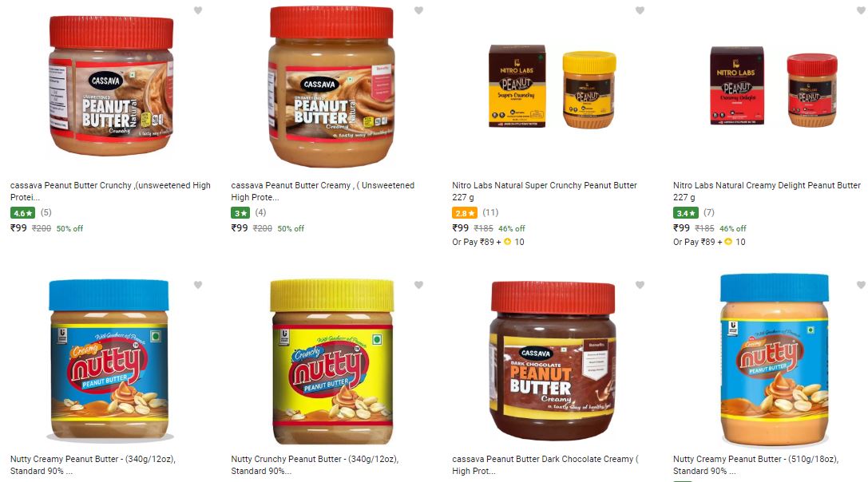Screen dimensions: 868x482
Task: Open Nitro Labs Natural Super Crunchy link
Action: click(x=544, y=191)
